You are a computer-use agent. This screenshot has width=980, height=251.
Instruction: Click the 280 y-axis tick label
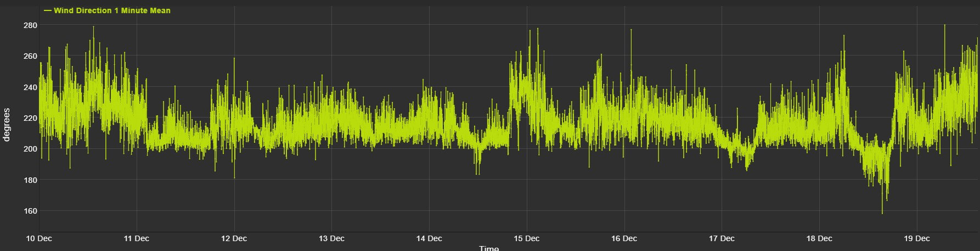[30, 25]
